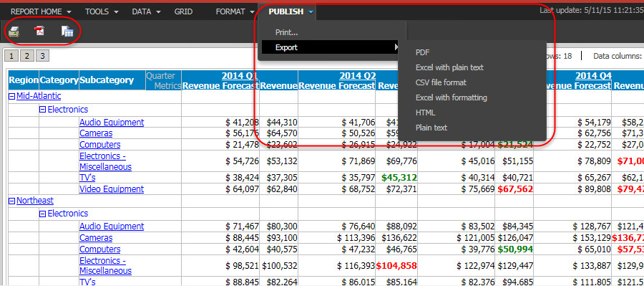644x286 pixels.
Task: Open the DATA menu
Action: click(x=146, y=12)
